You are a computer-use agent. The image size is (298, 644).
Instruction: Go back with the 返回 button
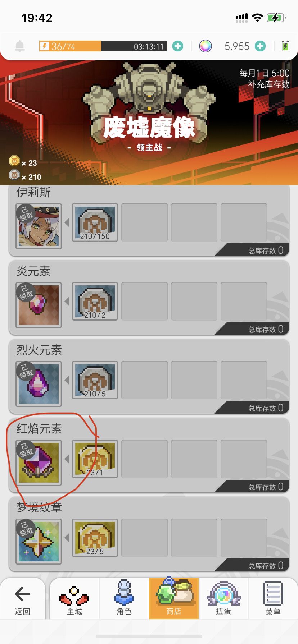pos(22,599)
